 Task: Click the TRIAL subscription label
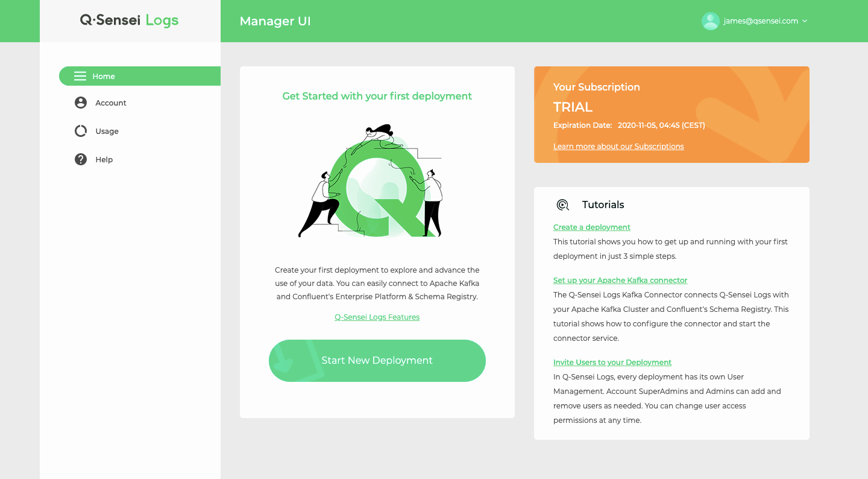point(573,107)
